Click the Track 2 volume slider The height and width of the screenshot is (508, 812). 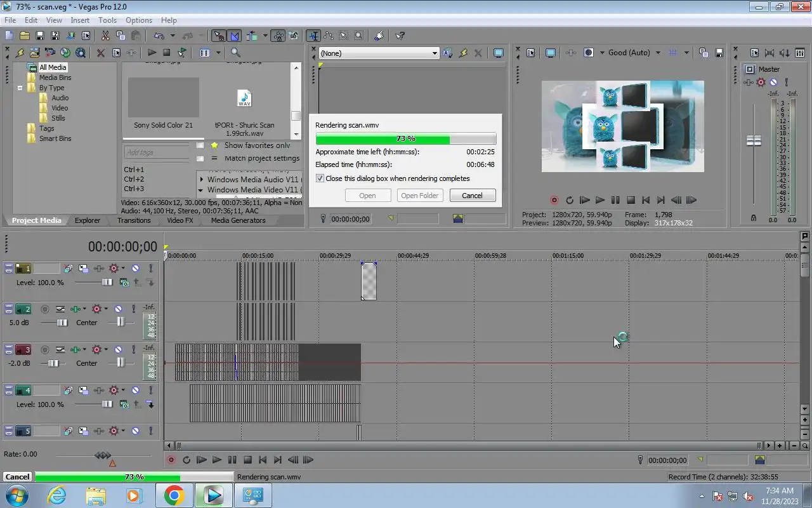click(62, 323)
